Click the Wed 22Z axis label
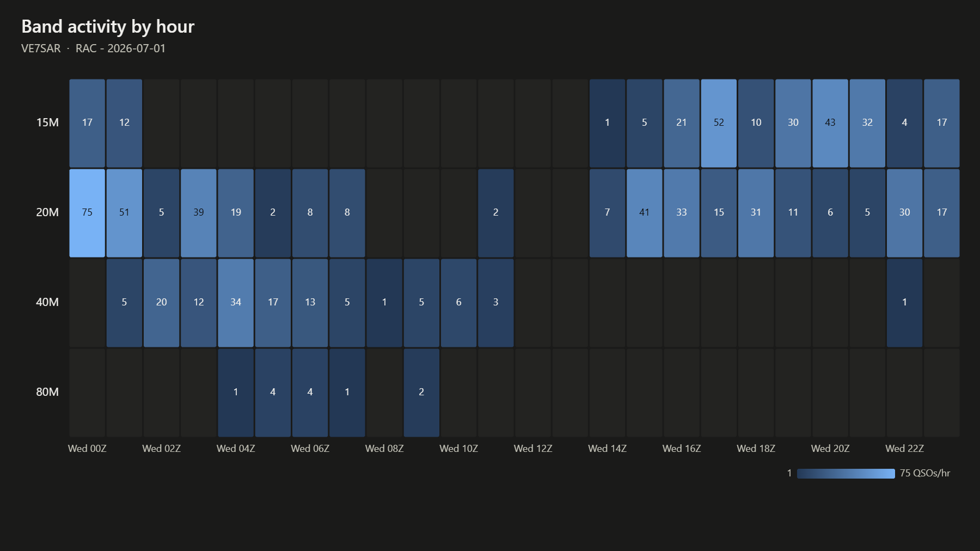The image size is (980, 551). coord(905,449)
